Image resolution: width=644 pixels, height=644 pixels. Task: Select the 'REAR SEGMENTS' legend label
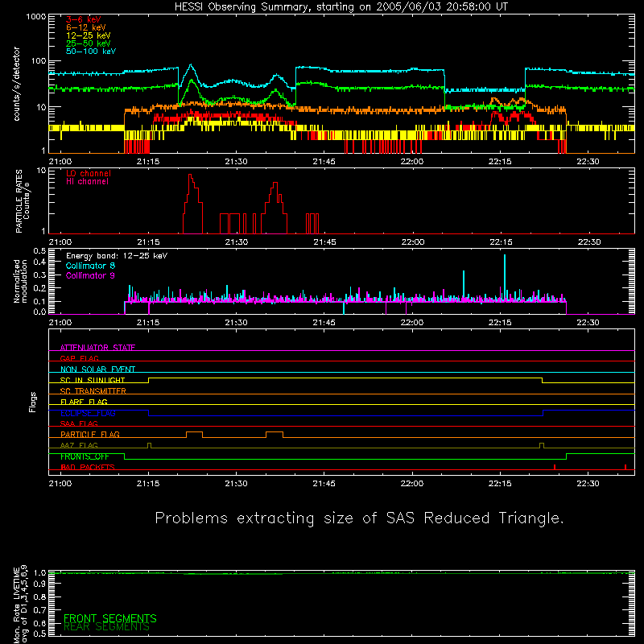[107, 627]
